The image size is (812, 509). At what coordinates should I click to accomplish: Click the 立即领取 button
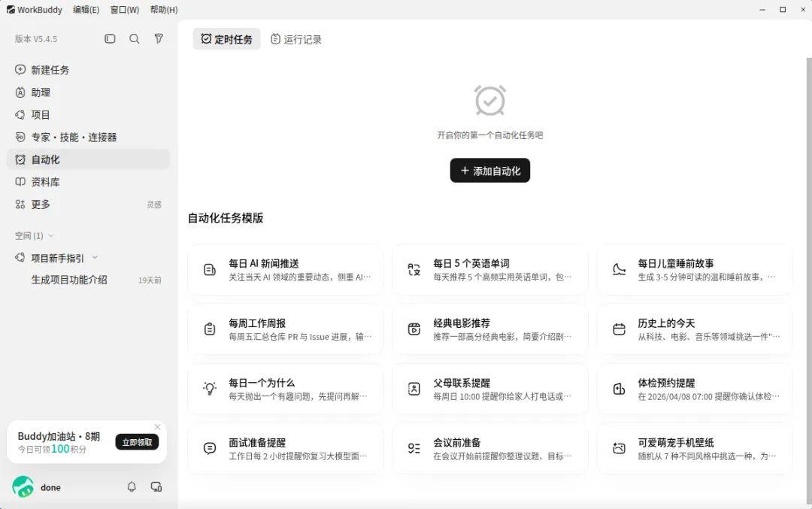tap(138, 442)
